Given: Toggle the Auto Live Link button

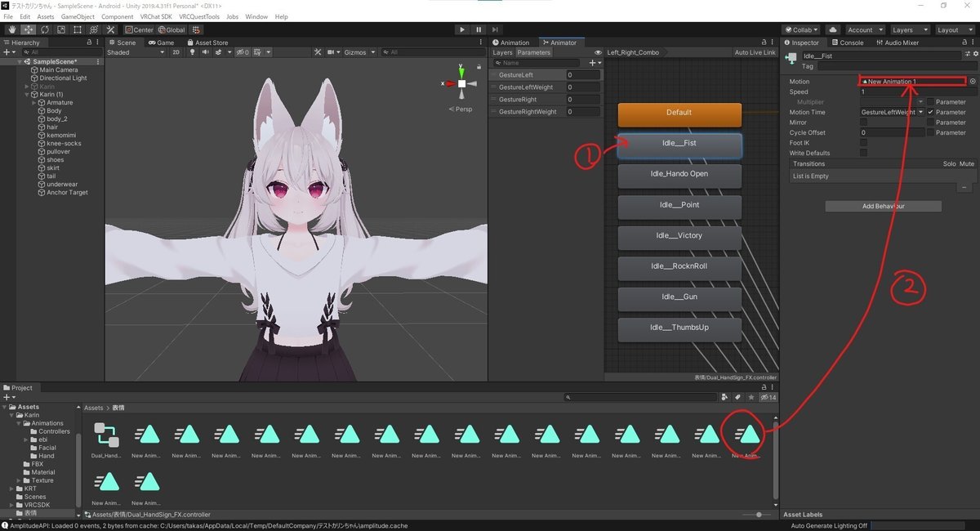Looking at the screenshot, I should point(755,52).
